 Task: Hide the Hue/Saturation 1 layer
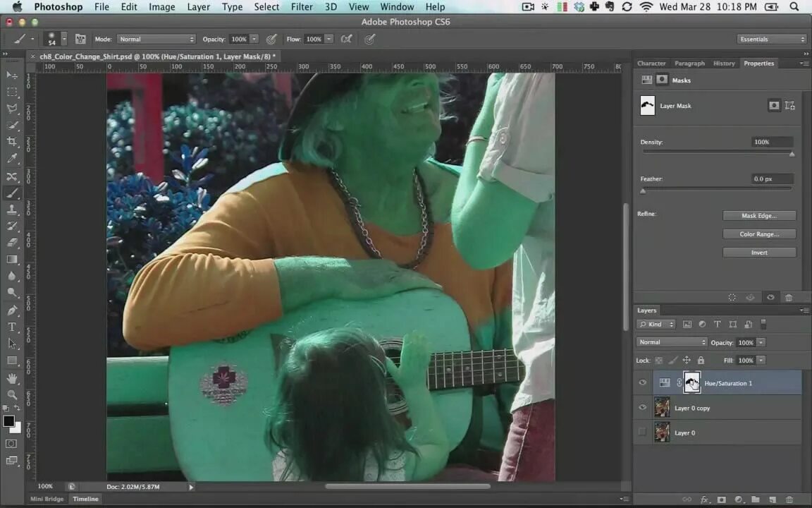pyautogui.click(x=642, y=382)
